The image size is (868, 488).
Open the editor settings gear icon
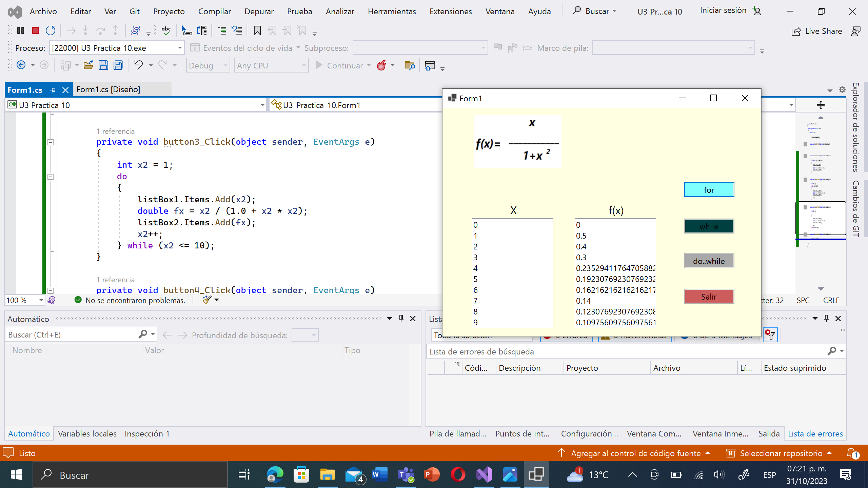click(842, 89)
